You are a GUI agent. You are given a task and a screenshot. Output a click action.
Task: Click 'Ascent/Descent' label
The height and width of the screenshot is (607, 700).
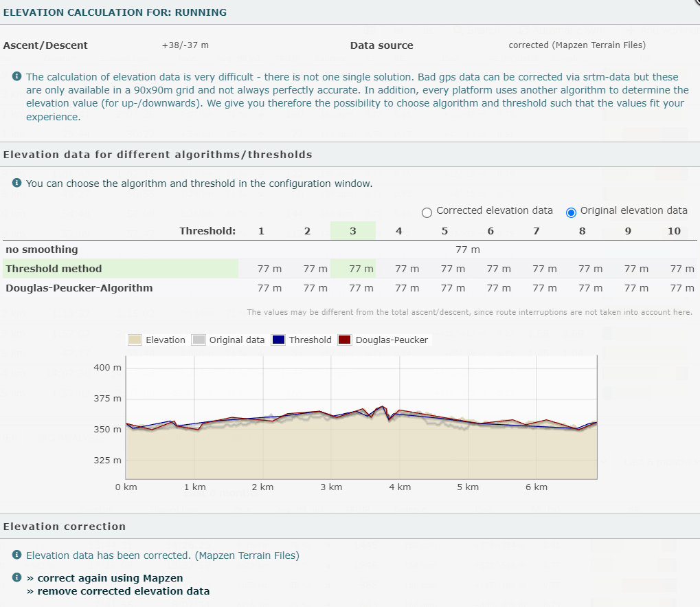click(45, 45)
